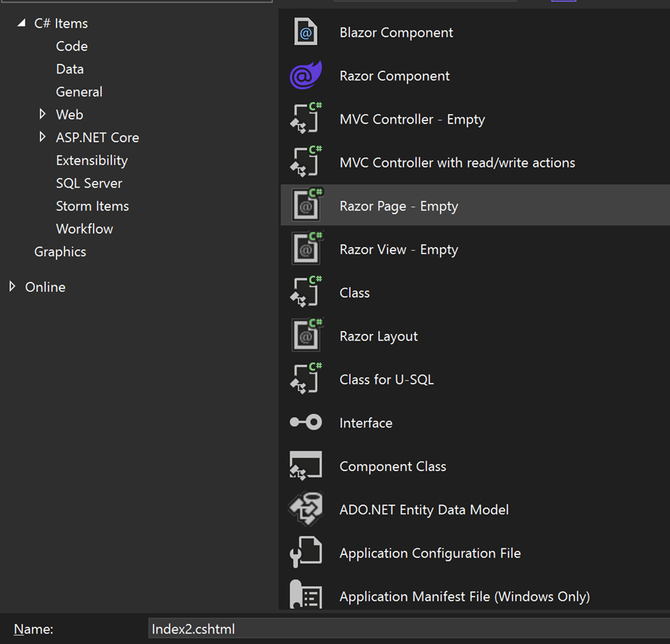Choose Blazor Component template text
Screen dimensions: 670x644
pyautogui.click(x=396, y=33)
